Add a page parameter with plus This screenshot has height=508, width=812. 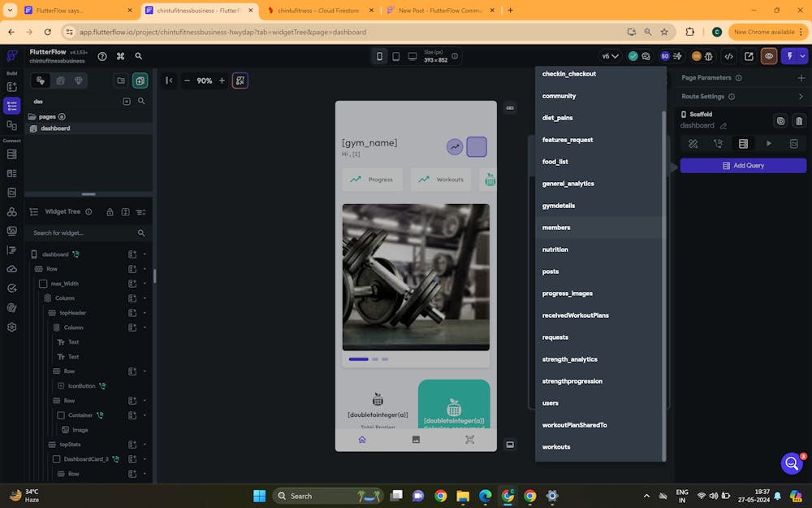click(801, 78)
